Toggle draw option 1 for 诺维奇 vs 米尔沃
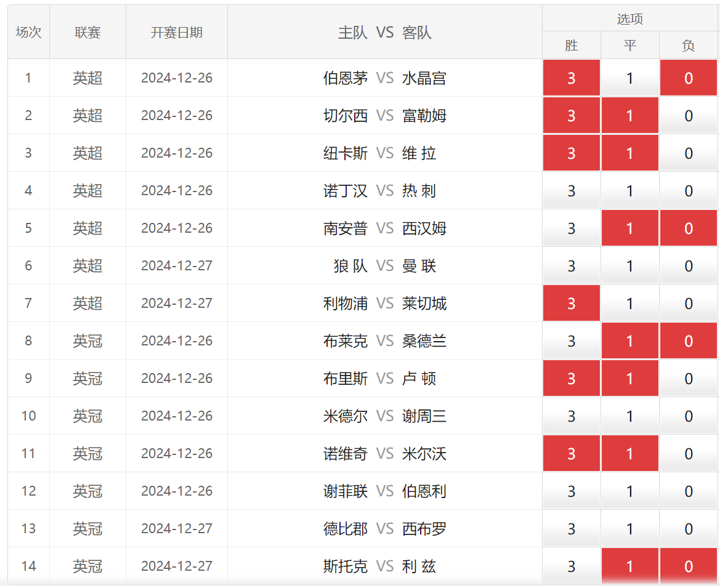Viewport: 720px width, 588px height. tap(630, 454)
